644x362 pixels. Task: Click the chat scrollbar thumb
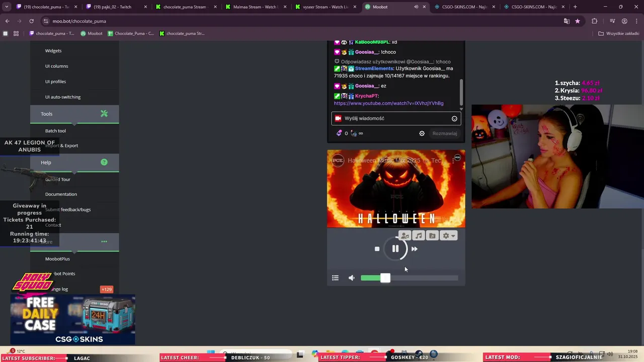point(461,93)
